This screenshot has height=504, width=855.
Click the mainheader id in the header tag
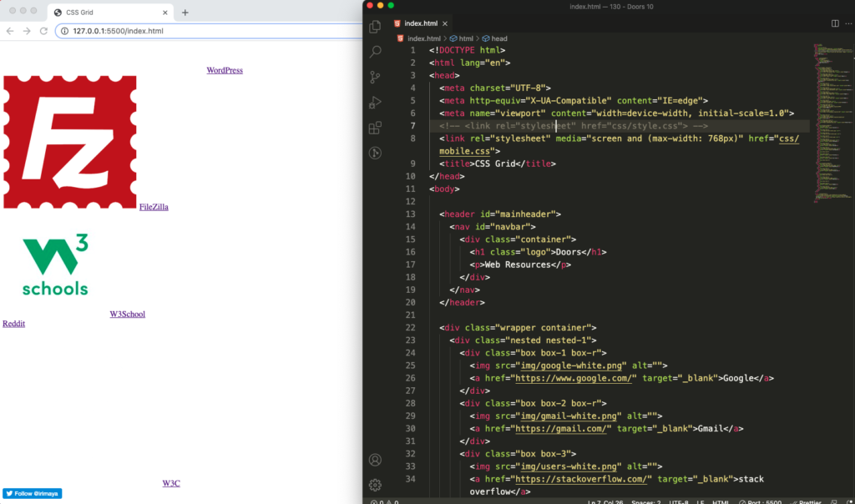click(520, 214)
